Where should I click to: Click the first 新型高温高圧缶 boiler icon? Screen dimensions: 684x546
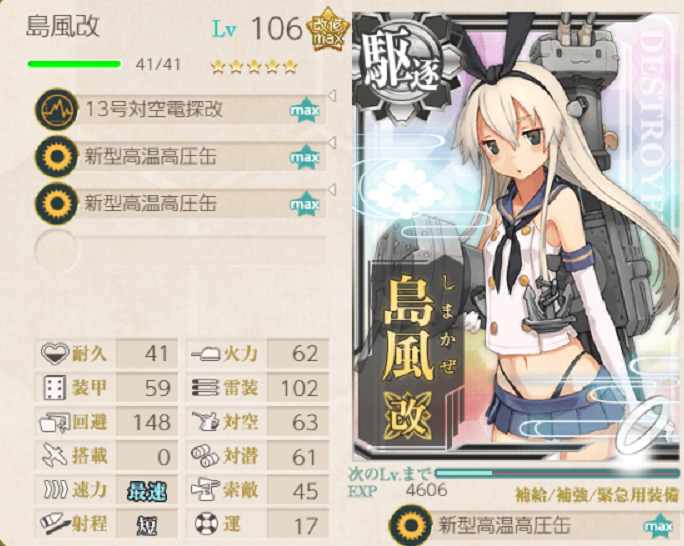click(56, 156)
